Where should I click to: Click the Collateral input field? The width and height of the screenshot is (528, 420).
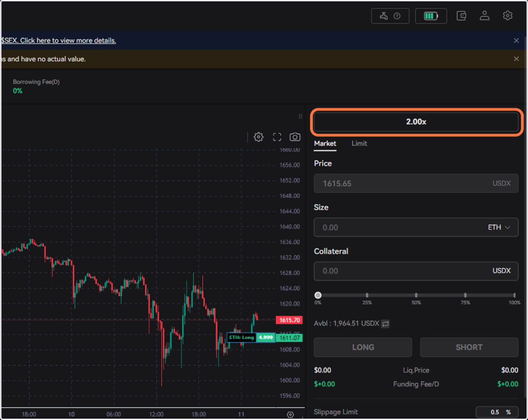[416, 271]
